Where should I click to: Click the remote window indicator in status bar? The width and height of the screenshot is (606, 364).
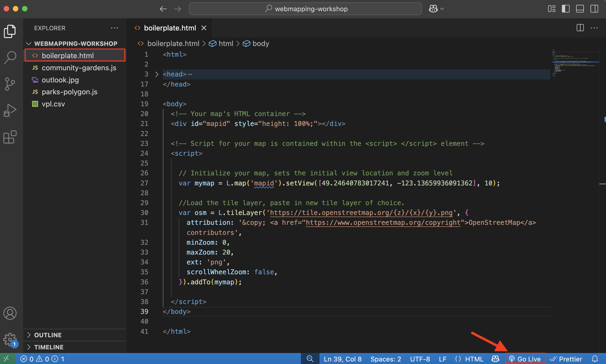click(7, 359)
